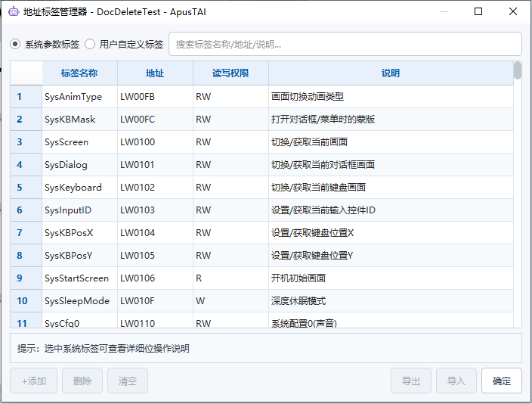Click the LW0105 address cell

point(156,256)
